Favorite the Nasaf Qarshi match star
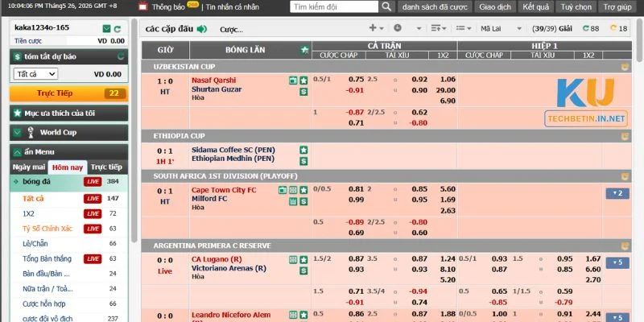 pos(303,80)
